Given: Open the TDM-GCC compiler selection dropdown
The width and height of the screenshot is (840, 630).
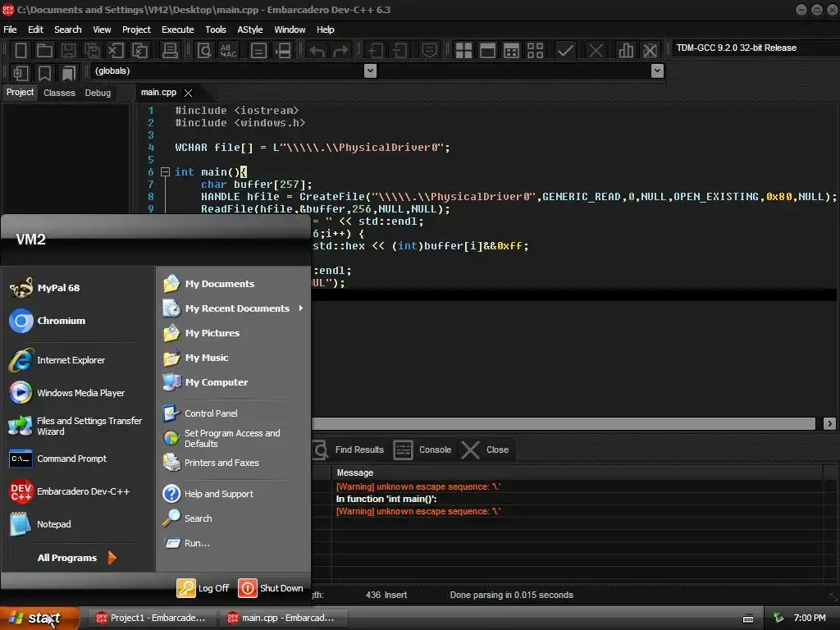Looking at the screenshot, I should [751, 48].
